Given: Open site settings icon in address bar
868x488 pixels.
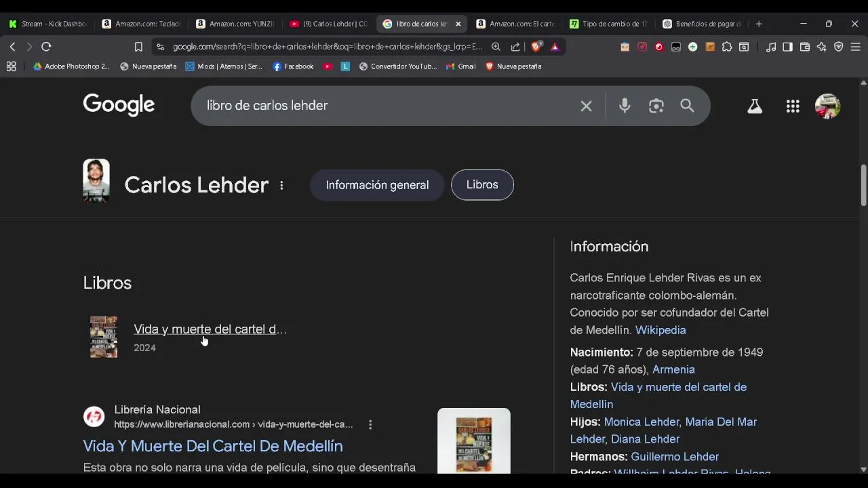Looking at the screenshot, I should click(160, 47).
